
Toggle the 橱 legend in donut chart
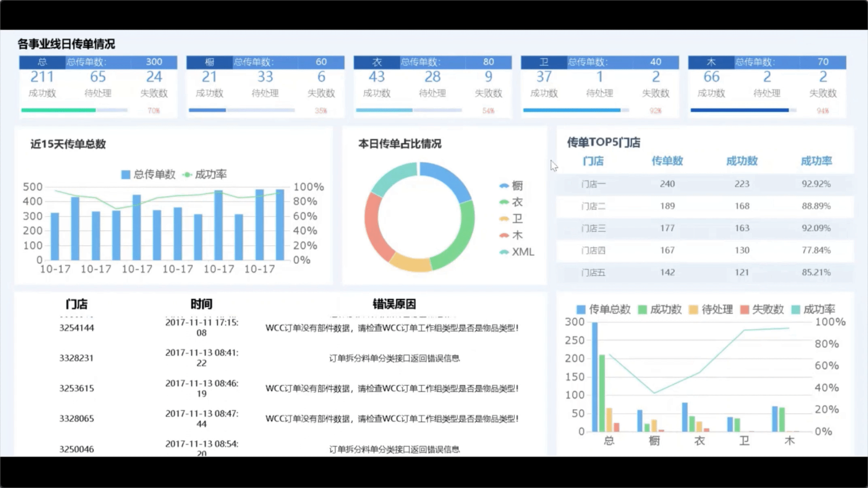511,186
